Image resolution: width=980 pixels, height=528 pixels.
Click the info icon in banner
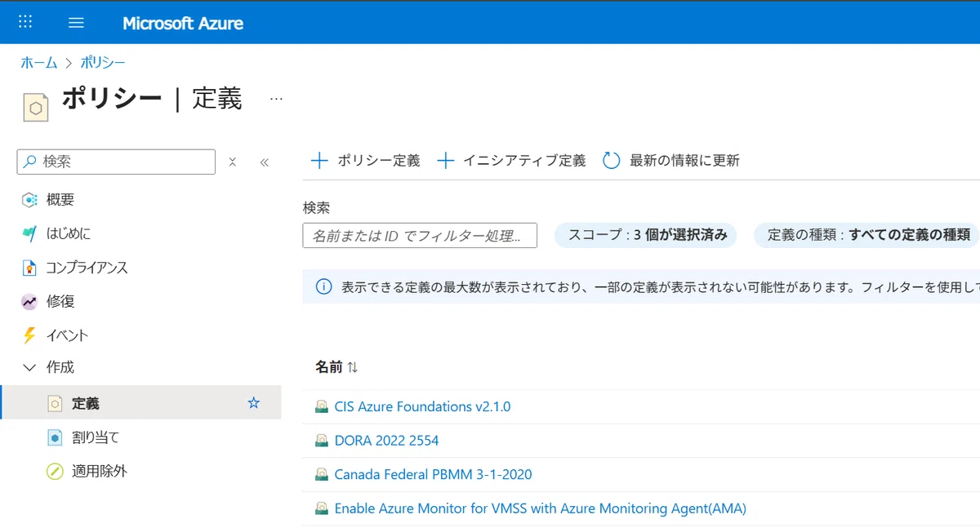click(323, 287)
